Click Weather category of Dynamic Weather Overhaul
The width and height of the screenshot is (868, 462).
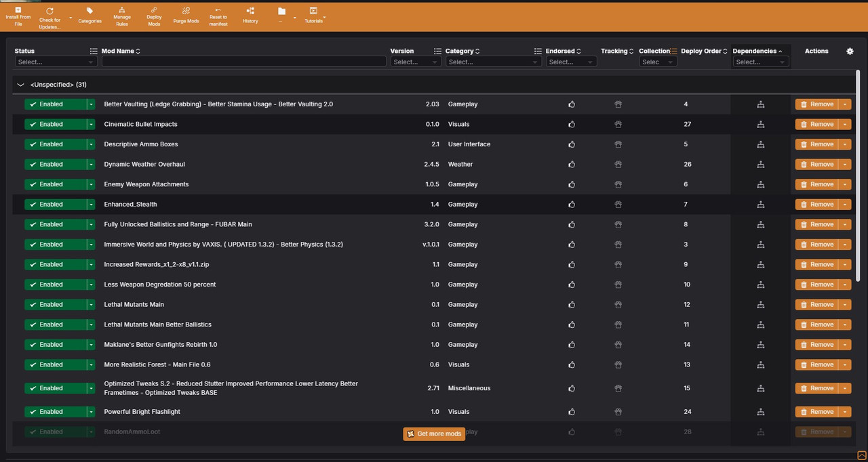coord(460,165)
